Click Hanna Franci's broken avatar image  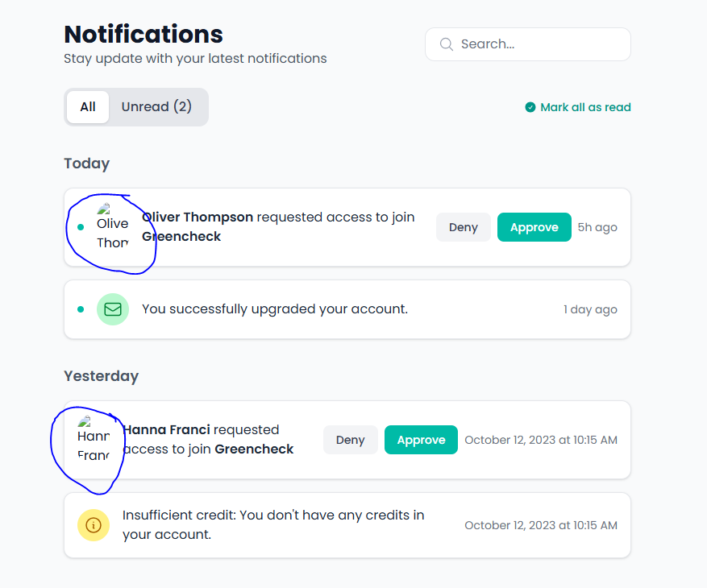point(94,439)
